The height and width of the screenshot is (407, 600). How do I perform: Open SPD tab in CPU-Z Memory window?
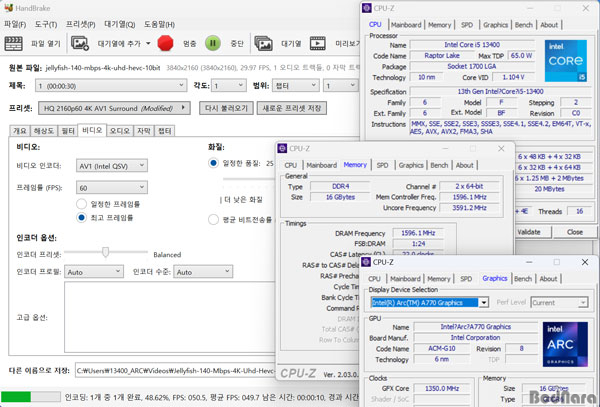[x=382, y=165]
